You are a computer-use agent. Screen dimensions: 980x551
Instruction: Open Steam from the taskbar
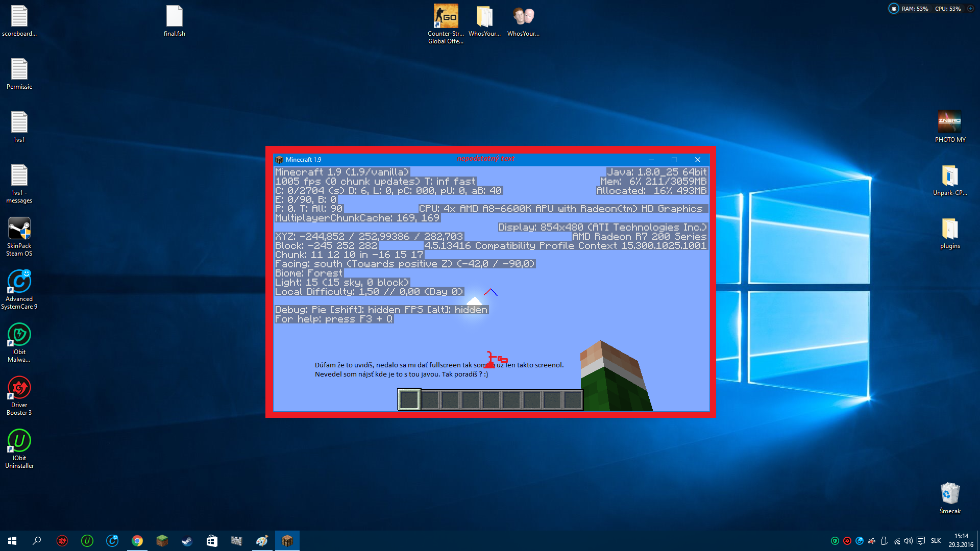(x=187, y=541)
